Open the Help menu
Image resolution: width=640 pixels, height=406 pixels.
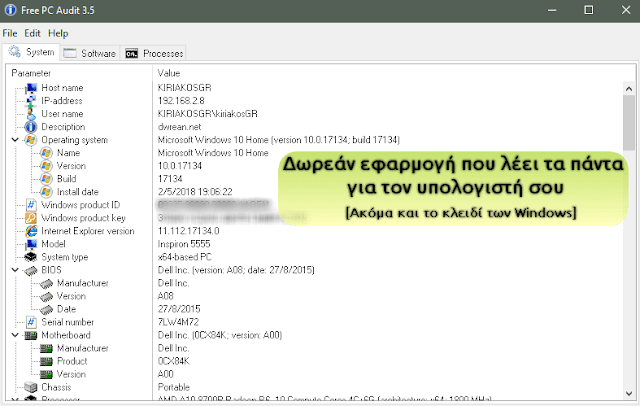coord(58,33)
